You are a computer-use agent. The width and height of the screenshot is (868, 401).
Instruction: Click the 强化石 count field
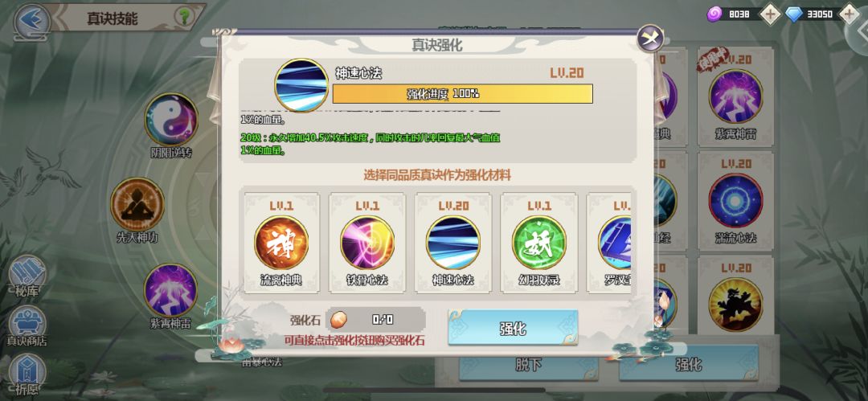376,320
